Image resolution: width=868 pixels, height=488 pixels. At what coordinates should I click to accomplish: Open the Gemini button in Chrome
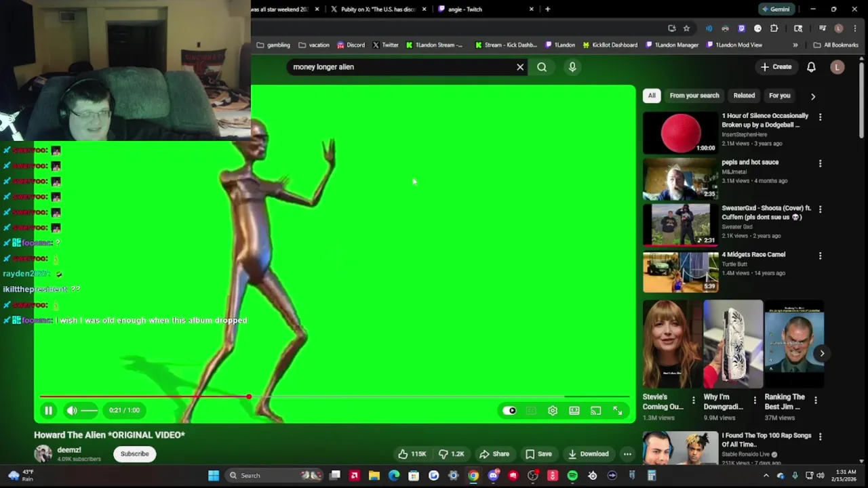coord(776,9)
